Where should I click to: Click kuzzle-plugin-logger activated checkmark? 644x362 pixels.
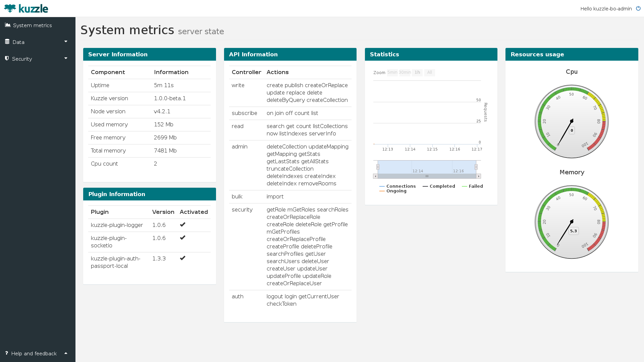click(183, 225)
